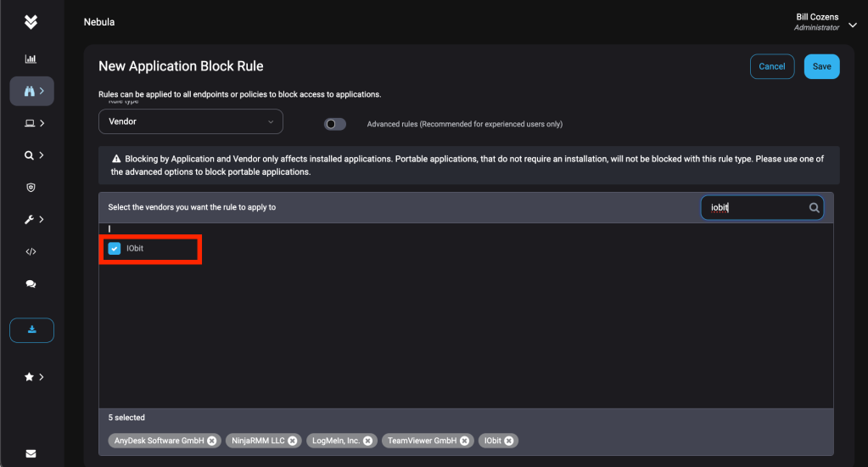Screen dimensions: 868x467
Task: Expand the laptop endpoints chevron in the sidebar
Action: click(x=42, y=123)
